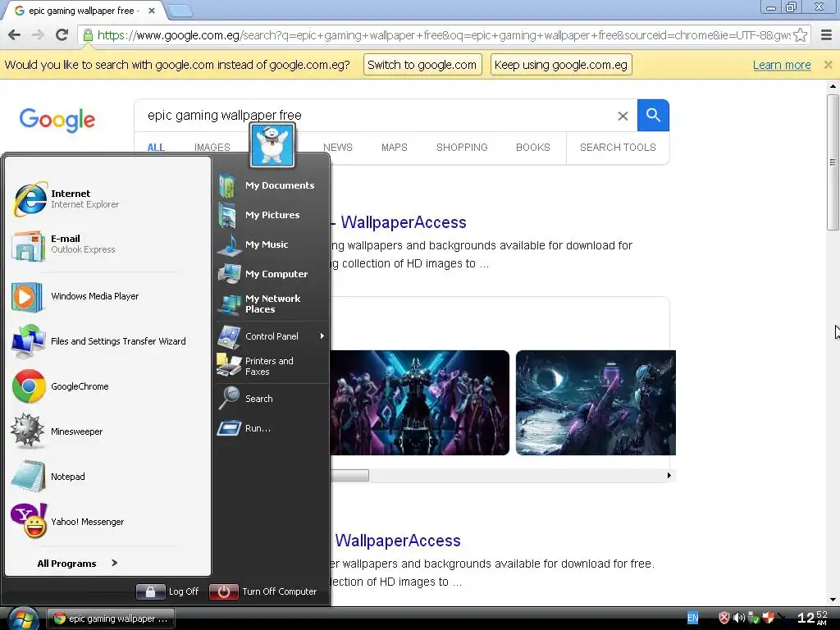The image size is (840, 630).
Task: Click Turn Off Computer button
Action: [263, 591]
